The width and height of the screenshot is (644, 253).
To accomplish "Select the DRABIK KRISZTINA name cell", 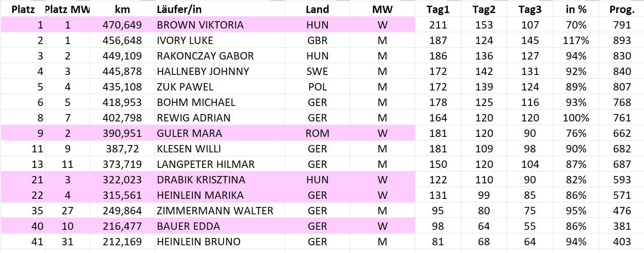I will pyautogui.click(x=201, y=180).
